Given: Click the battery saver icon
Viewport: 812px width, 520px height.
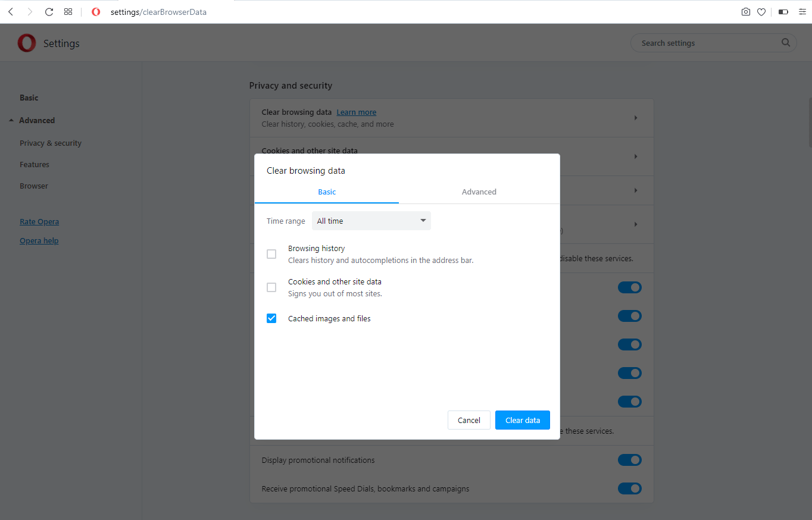Looking at the screenshot, I should (783, 12).
